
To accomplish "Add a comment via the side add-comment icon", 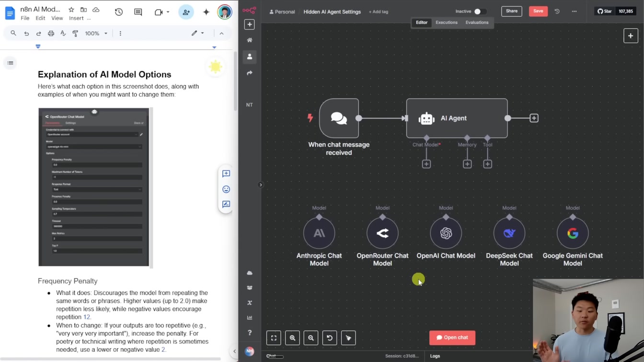I will 226,173.
